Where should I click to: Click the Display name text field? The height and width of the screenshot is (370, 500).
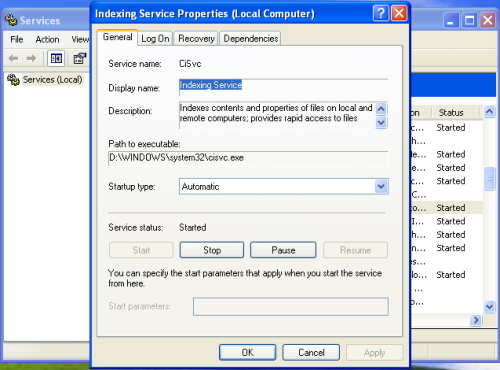coord(283,87)
